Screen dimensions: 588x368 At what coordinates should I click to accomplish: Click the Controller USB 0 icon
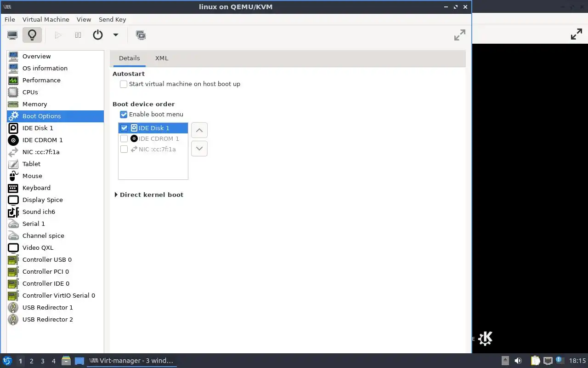pos(13,259)
